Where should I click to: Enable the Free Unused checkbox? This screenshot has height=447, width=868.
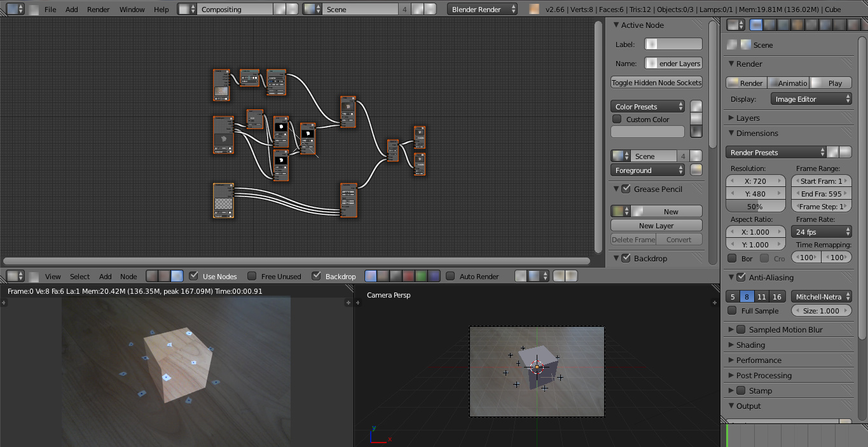252,276
